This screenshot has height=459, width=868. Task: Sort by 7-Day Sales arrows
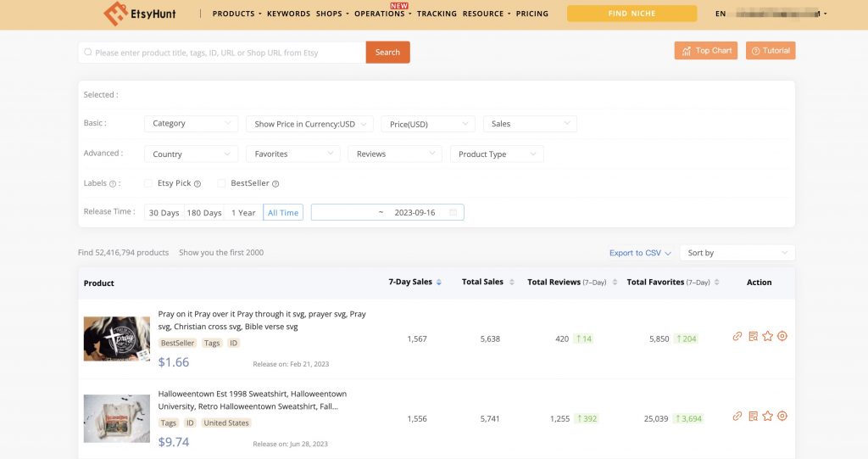point(438,283)
